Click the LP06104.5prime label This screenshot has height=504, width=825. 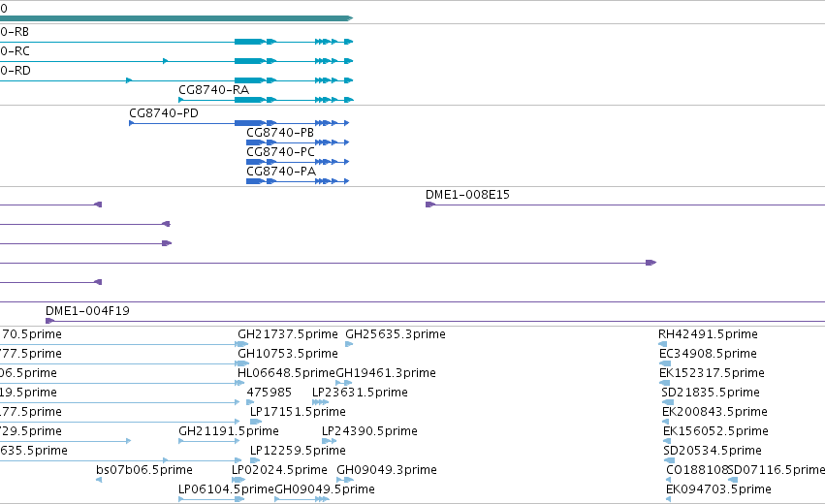(x=226, y=489)
